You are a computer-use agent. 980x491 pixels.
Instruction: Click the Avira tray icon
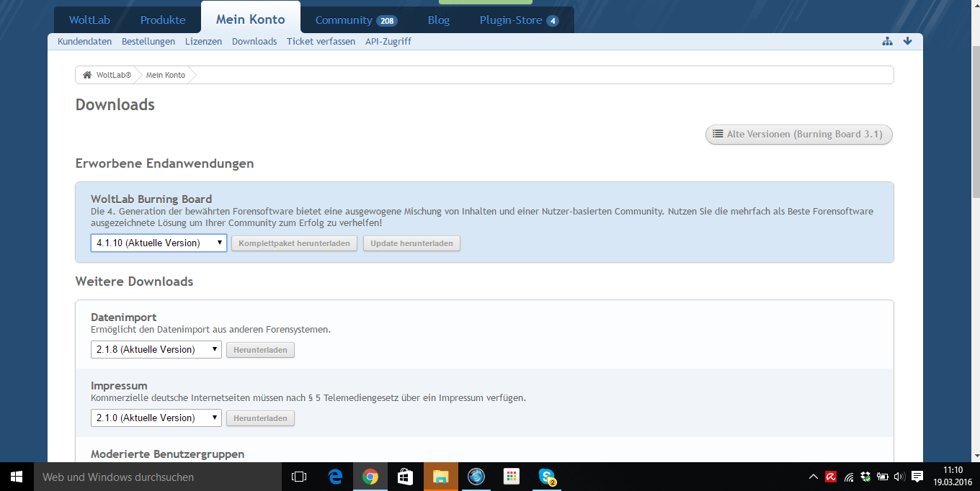[831, 477]
